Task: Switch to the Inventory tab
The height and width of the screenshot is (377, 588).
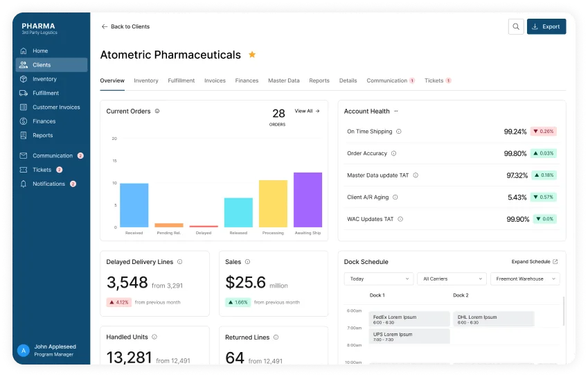Action: click(x=146, y=80)
